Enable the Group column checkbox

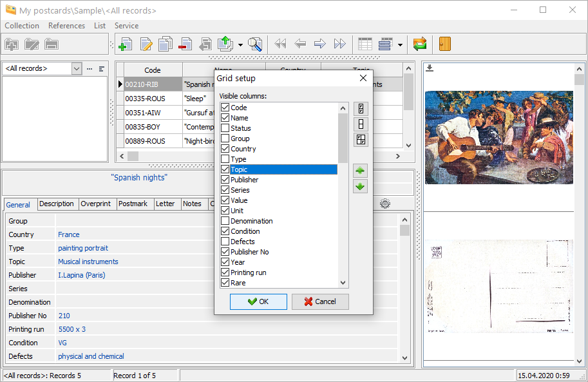click(x=225, y=138)
